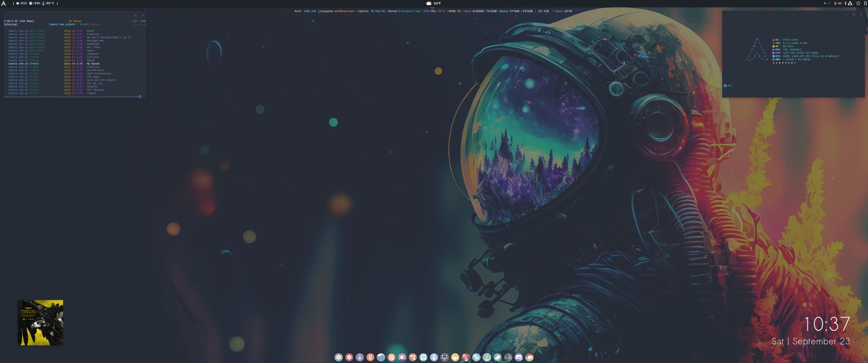Select the song "Chlorine" in the playlist
Image resolution: width=868 pixels, height=363 pixels.
93,67
